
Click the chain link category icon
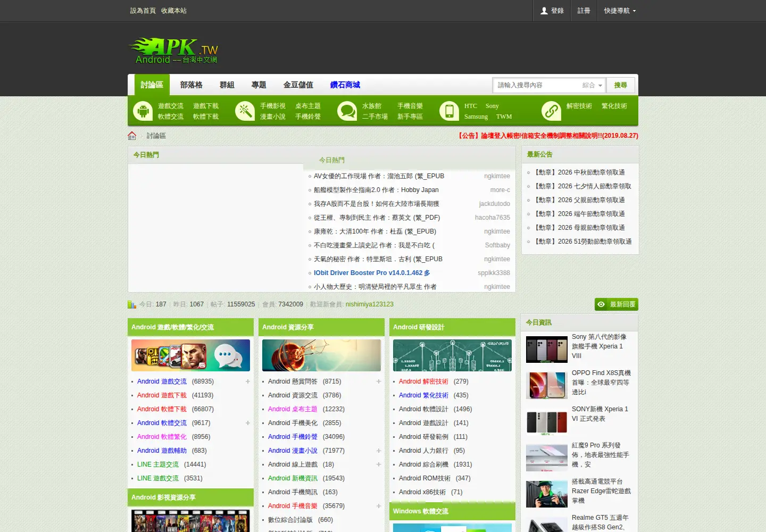click(551, 111)
